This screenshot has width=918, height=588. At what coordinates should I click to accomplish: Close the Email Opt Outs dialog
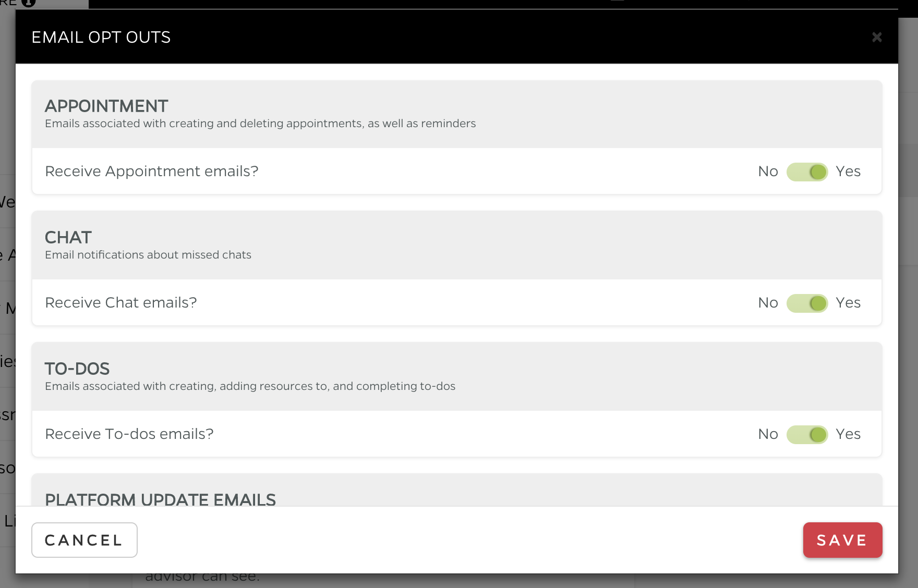[x=877, y=37]
